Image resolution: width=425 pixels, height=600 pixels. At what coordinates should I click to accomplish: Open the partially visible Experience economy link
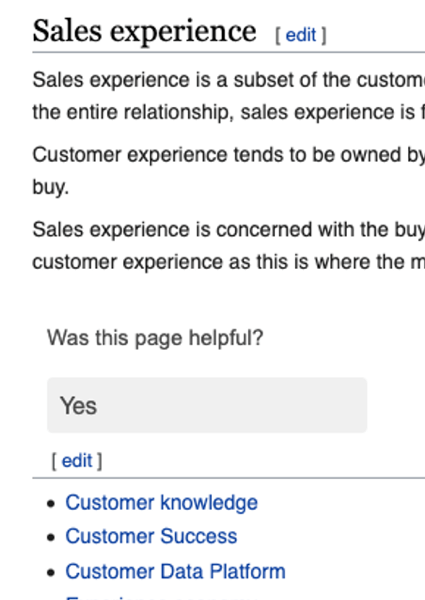pyautogui.click(x=161, y=597)
